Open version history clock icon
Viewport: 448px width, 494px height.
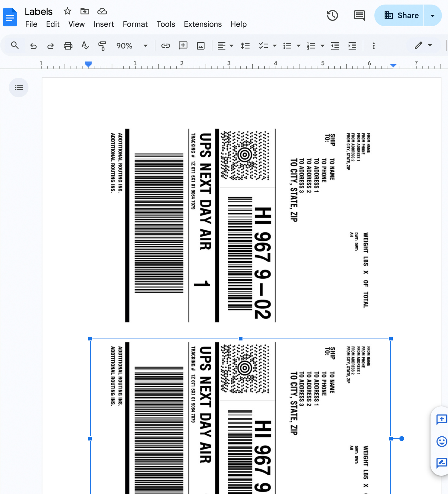[x=332, y=15]
